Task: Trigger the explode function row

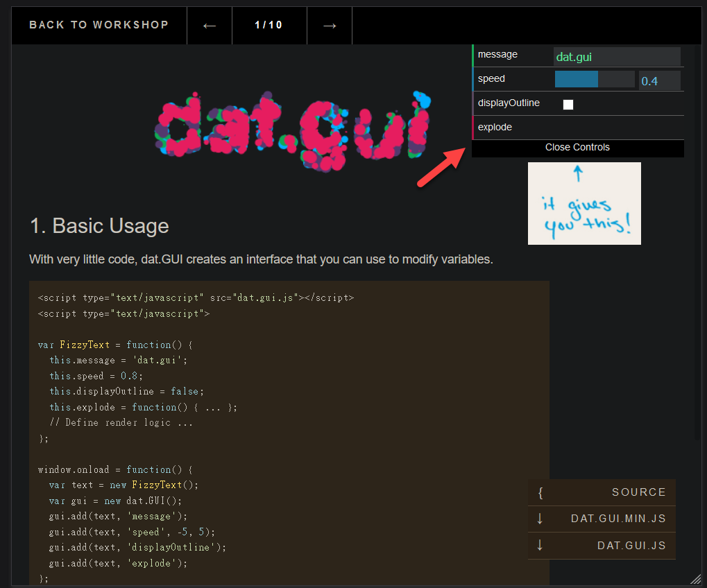Action: point(578,128)
